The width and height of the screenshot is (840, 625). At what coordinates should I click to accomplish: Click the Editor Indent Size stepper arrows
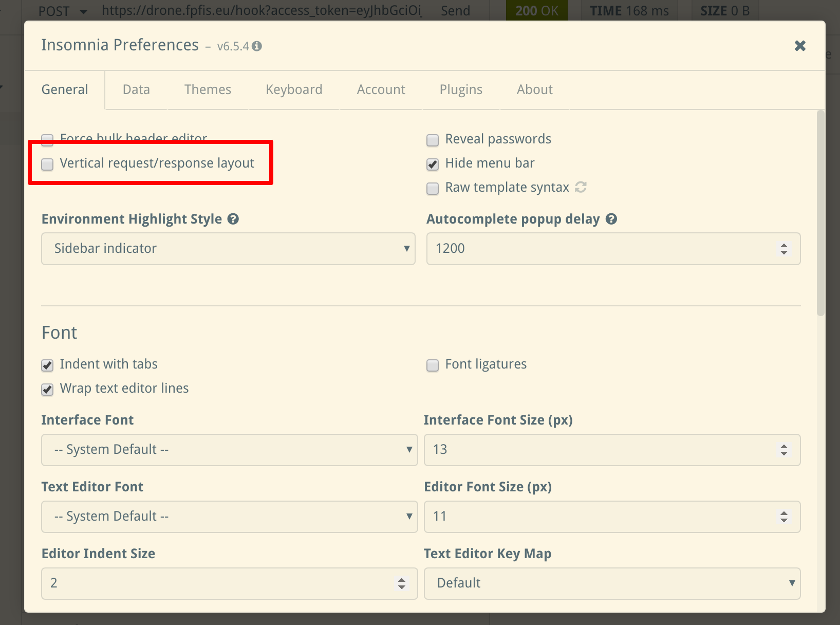(402, 583)
